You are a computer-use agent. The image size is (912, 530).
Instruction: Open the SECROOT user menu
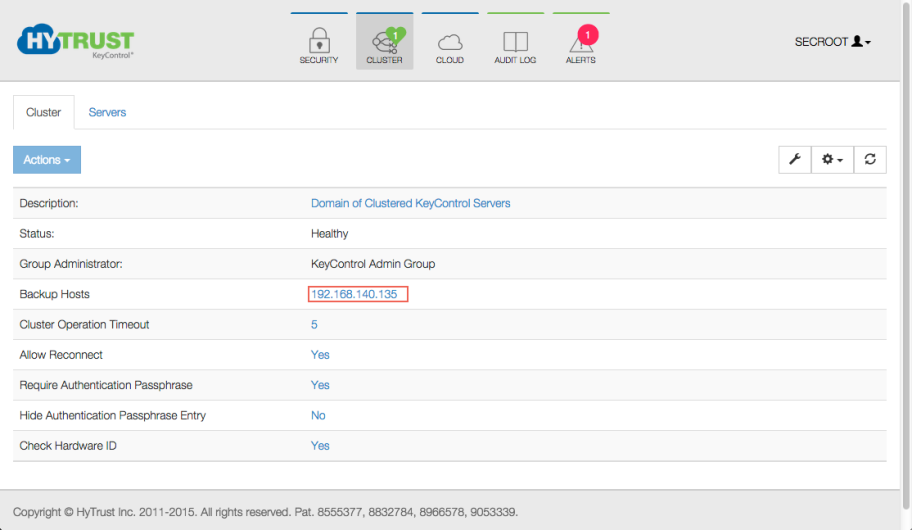[832, 42]
